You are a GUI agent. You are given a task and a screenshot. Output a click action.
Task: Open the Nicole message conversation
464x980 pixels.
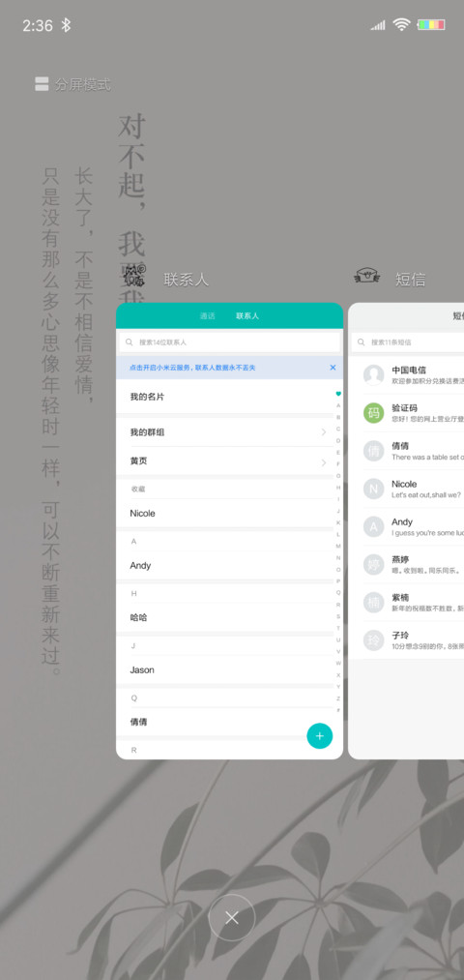[x=406, y=489]
